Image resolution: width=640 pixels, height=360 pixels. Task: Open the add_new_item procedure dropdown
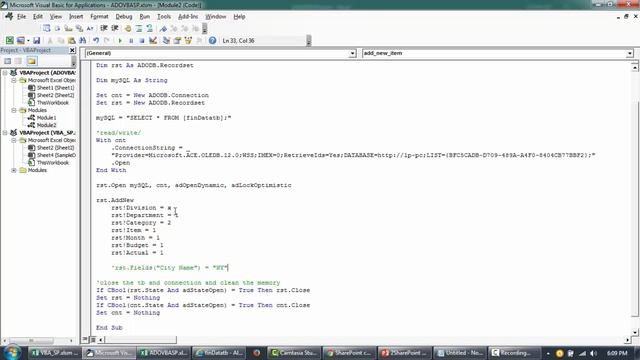click(629, 53)
